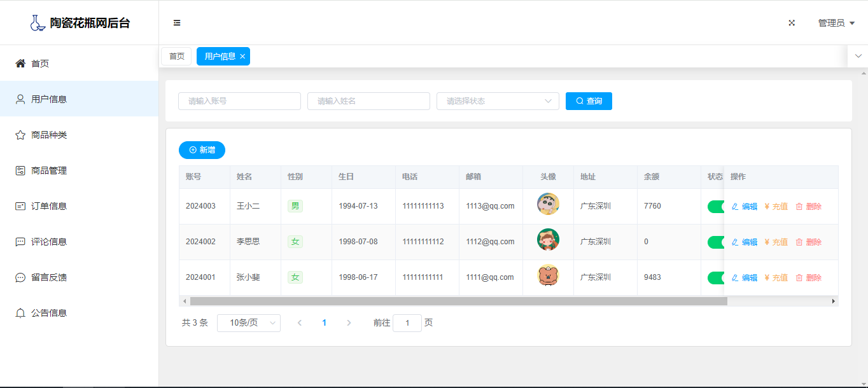Open the 请选择状态 status dropdown

497,101
